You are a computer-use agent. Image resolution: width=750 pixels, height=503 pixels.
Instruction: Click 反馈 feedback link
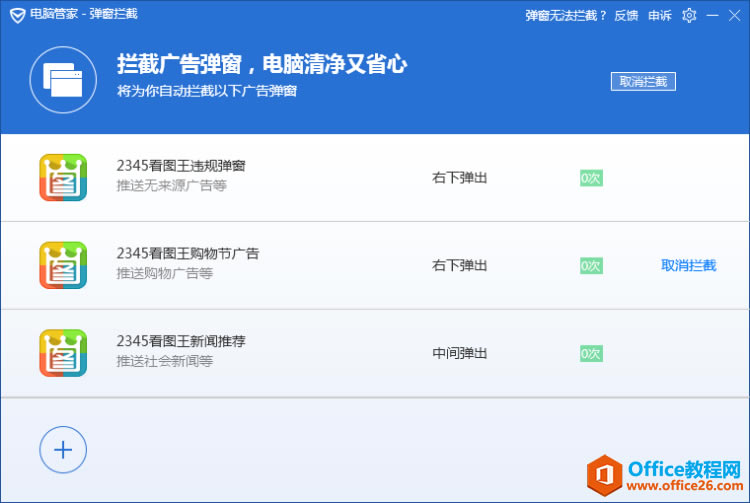626,16
